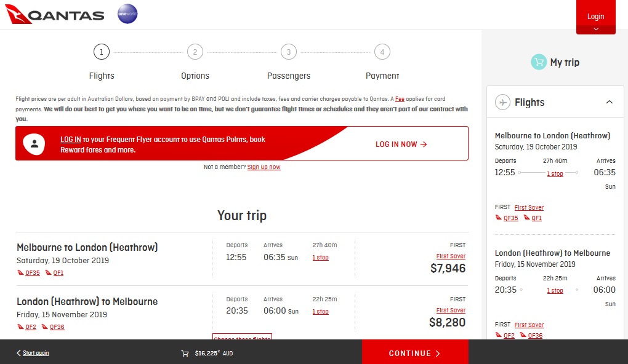Viewport: 628px width, 364px height.
Task: Click the cart icon beside total price
Action: 185,354
